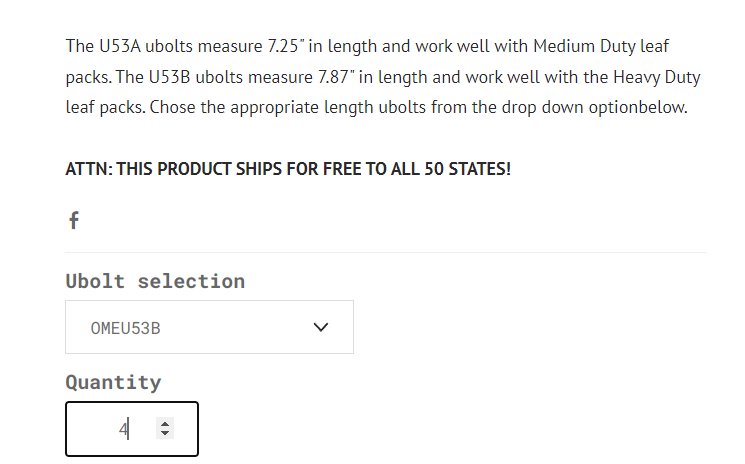745x464 pixels.
Task: Click the number 4 in the Quantity box
Action: tap(123, 430)
